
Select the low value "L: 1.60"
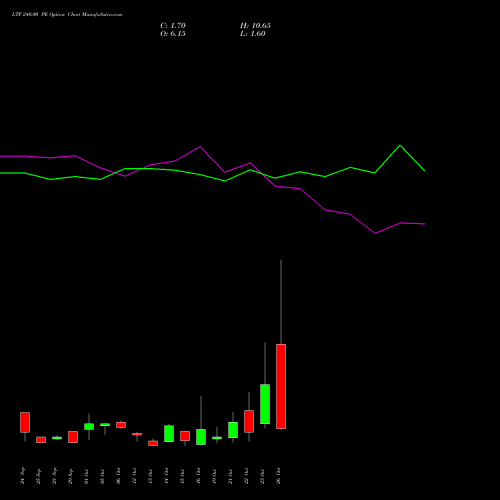tap(253, 34)
